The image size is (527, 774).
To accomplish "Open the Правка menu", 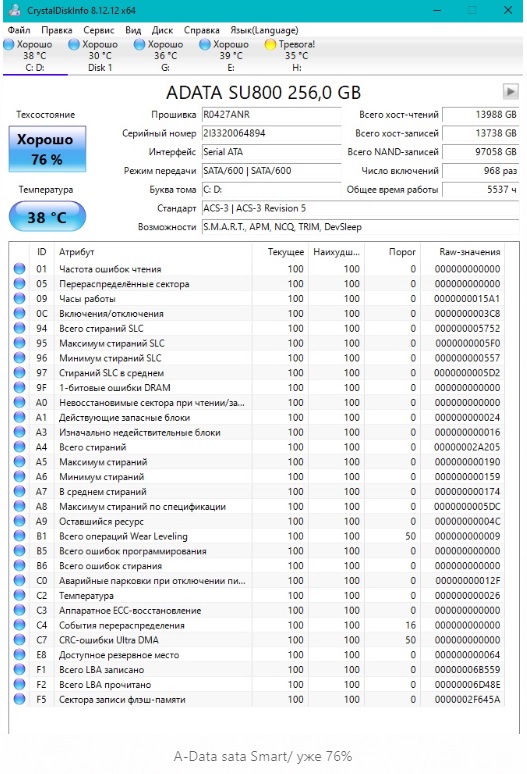I will 56,30.
